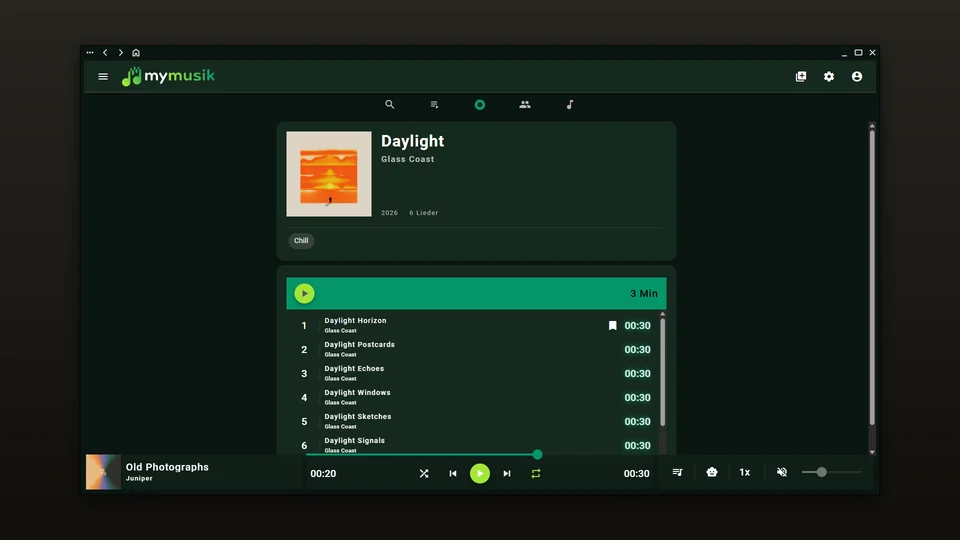960x540 pixels.
Task: Switch to the artists tab
Action: (x=525, y=105)
